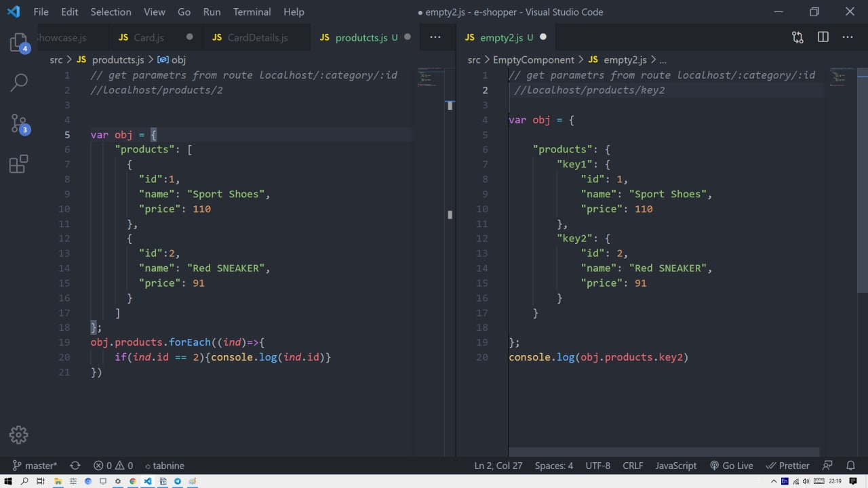
Task: Open Source Control view with badge 3
Action: 18,123
